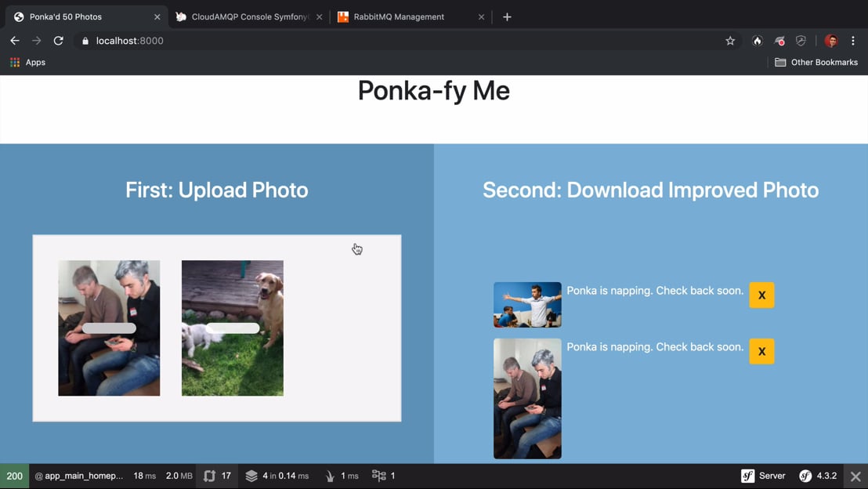Open the Chrome three-dot menu

pos(853,41)
